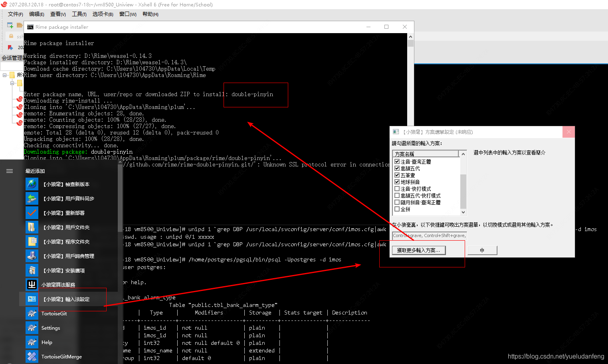The height and width of the screenshot is (364, 608).
Task: Launch 【小狼毫】用戶詞典管理 icon
Action: click(x=32, y=256)
